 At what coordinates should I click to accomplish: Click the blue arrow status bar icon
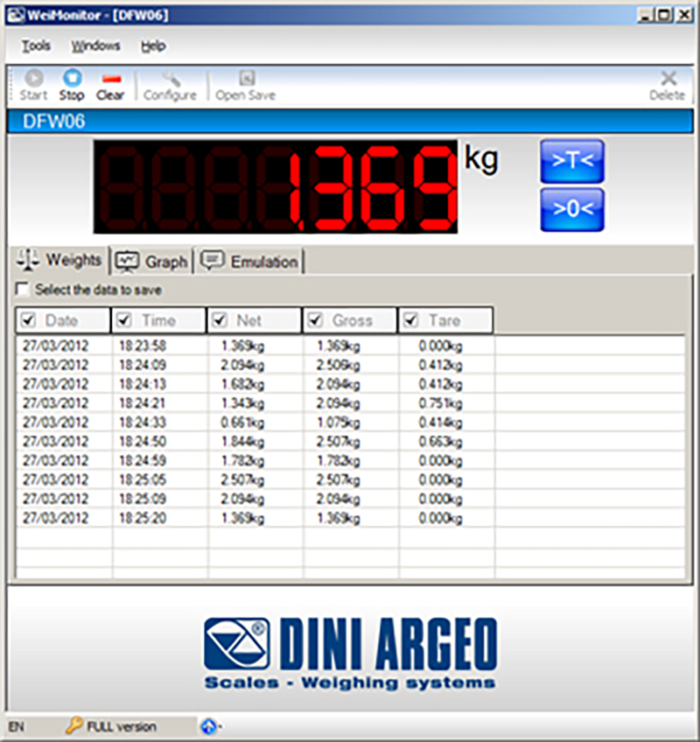point(210,726)
